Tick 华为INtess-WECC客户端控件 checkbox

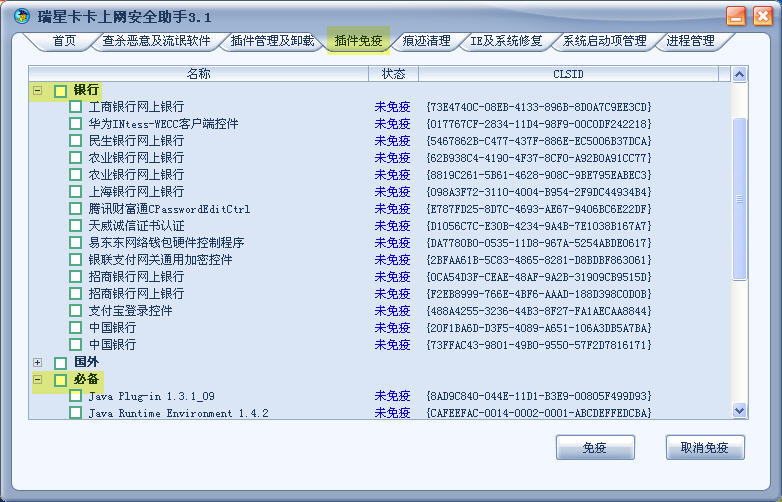(75, 123)
